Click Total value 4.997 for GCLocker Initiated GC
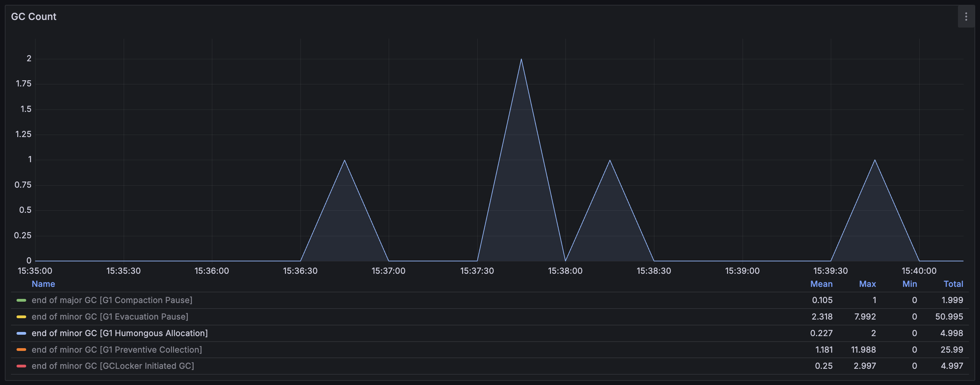Screen dimensions: 980x385 pyautogui.click(x=951, y=366)
